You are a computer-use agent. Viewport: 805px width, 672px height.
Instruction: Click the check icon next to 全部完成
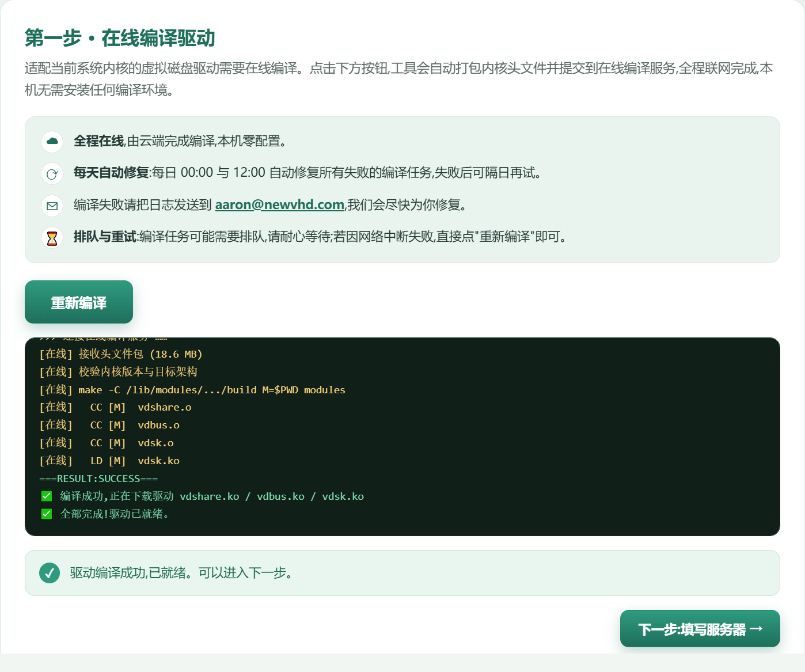tap(47, 514)
